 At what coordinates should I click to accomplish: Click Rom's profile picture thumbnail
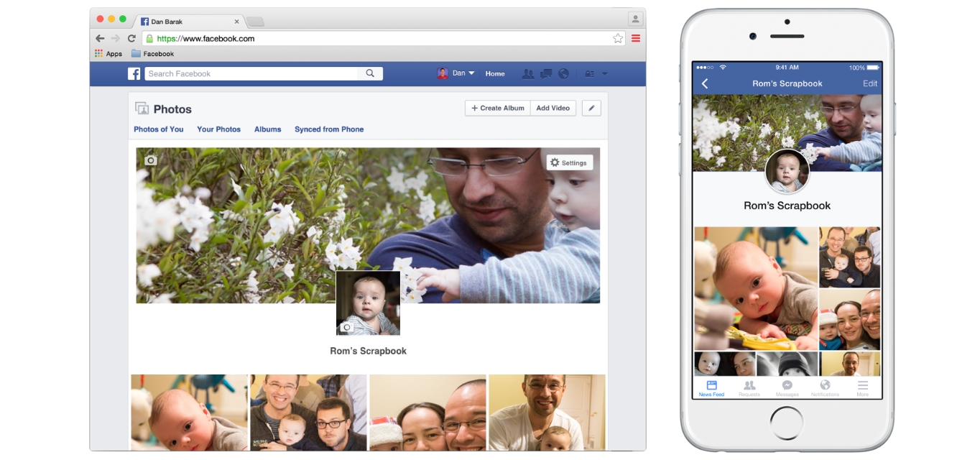368,303
